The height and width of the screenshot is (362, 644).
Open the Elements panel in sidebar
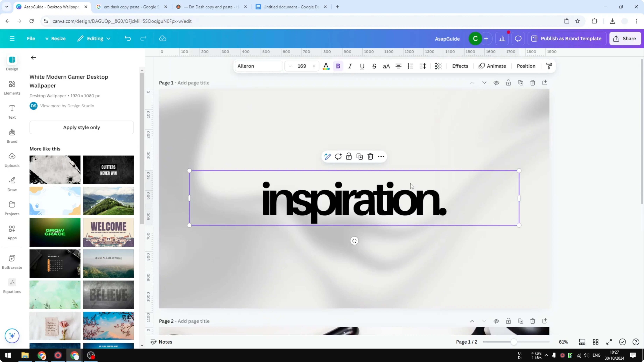12,87
